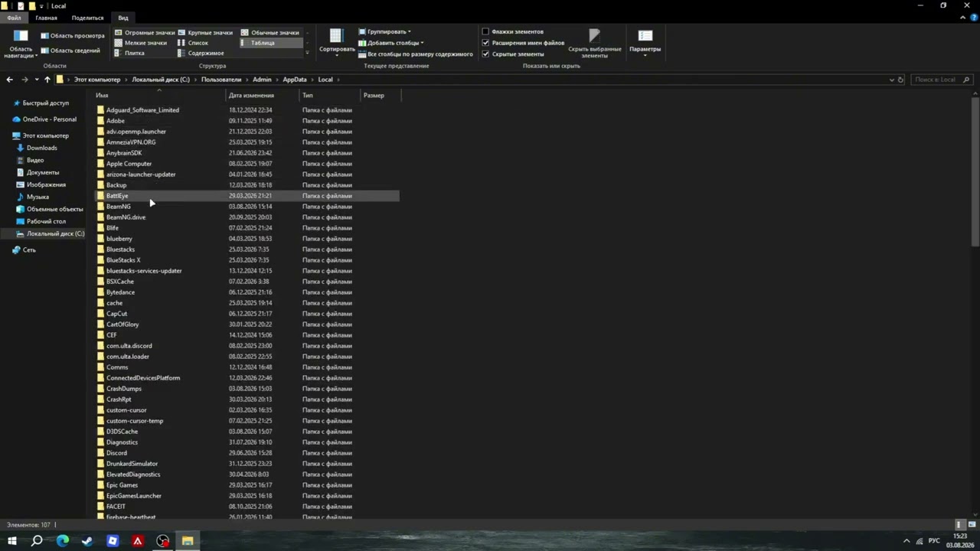
Task: Open the red A app on taskbar
Action: tap(138, 541)
